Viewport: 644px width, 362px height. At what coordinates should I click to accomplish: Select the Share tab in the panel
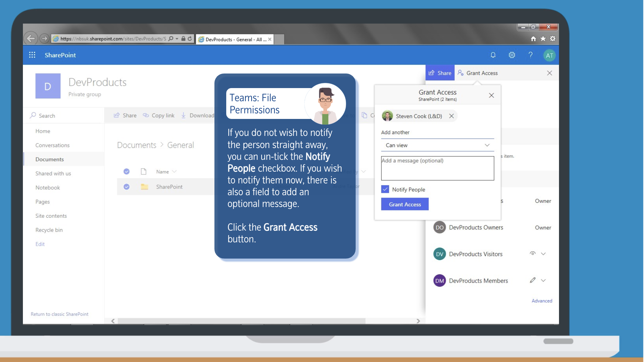tap(440, 73)
